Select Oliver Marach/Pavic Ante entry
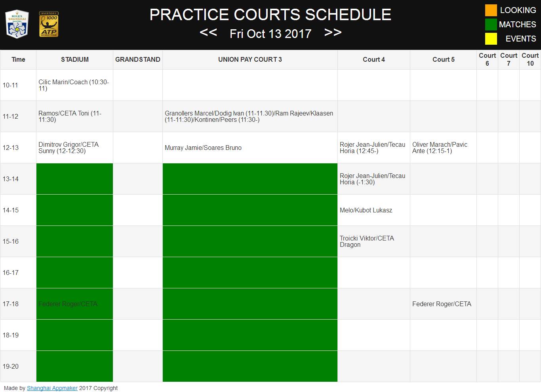This screenshot has width=541, height=392. coord(440,148)
